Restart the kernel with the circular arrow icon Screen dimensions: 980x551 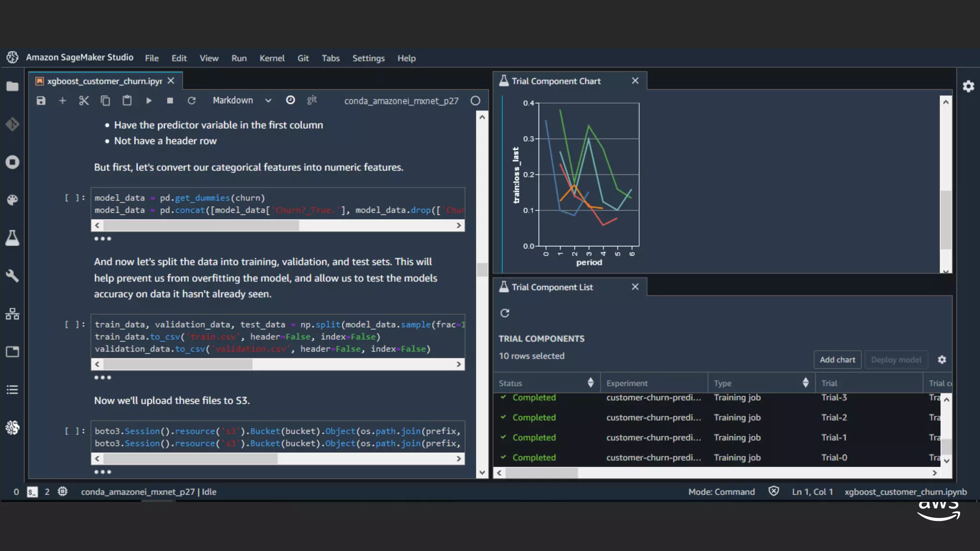pyautogui.click(x=191, y=100)
